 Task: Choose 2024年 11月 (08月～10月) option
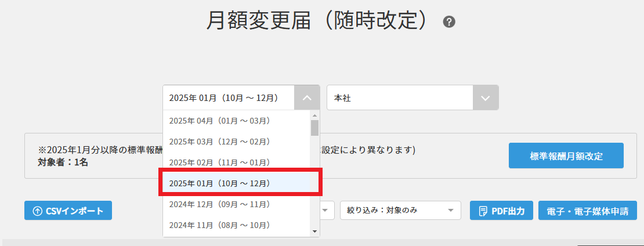(220, 225)
